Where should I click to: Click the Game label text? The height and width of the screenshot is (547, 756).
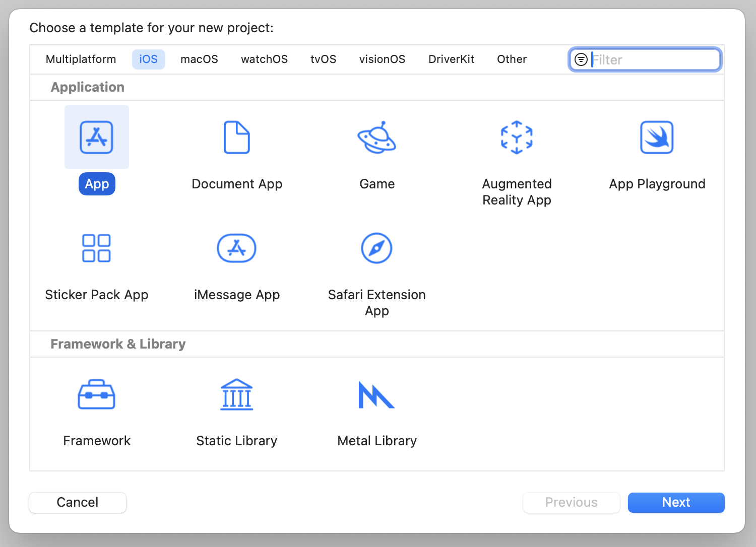[377, 184]
